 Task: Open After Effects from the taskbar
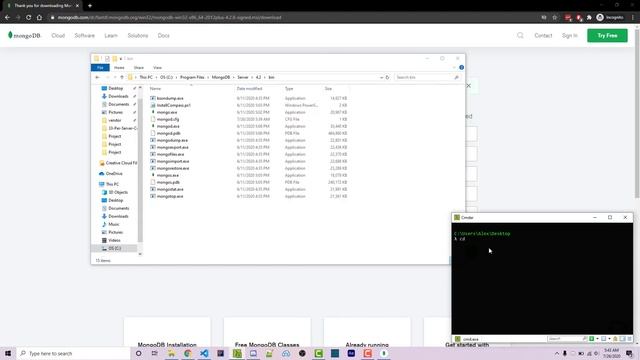[x=351, y=353]
